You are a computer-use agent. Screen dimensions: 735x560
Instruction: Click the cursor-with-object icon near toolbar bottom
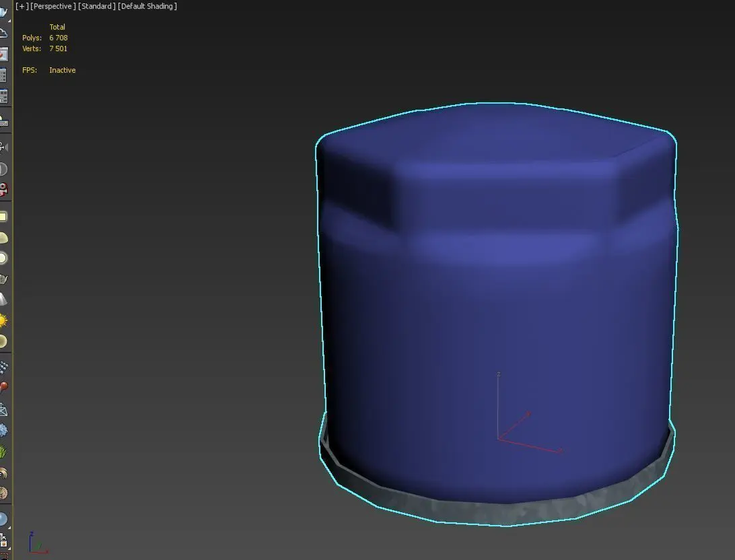coord(4,540)
